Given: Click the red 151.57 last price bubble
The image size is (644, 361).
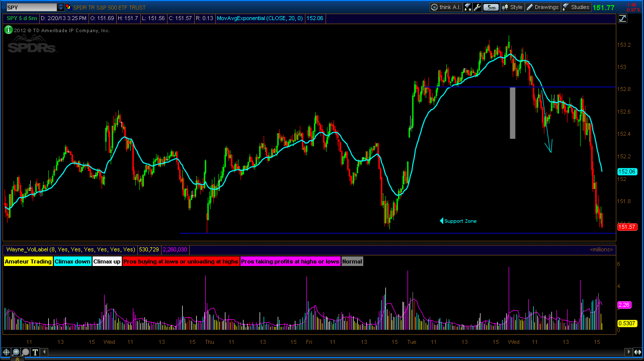Looking at the screenshot, I should 627,227.
